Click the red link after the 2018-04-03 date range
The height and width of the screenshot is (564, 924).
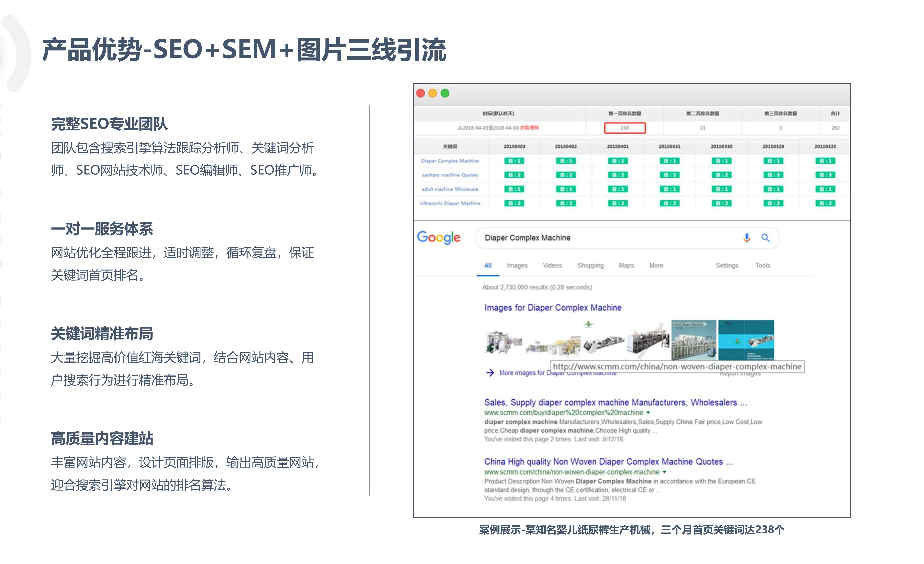click(x=529, y=128)
